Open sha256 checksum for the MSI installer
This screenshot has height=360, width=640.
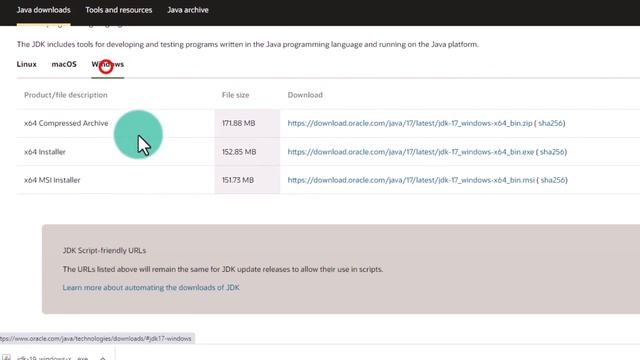553,180
